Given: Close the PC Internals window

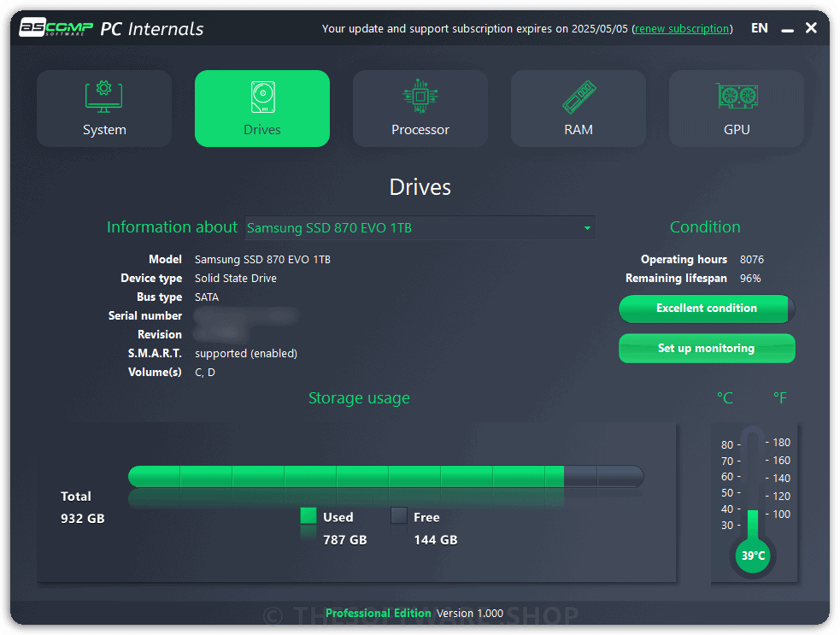Looking at the screenshot, I should [811, 28].
